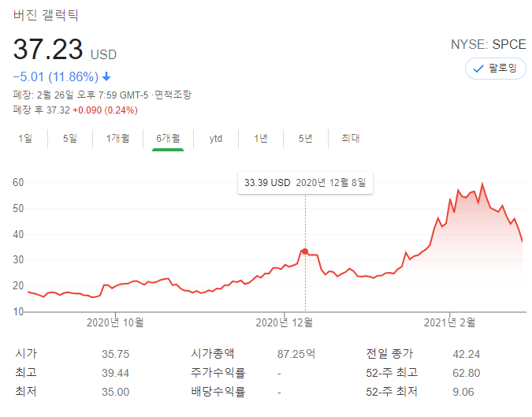This screenshot has height=417, width=532.
Task: Switch to the 5년 tab
Action: point(305,139)
